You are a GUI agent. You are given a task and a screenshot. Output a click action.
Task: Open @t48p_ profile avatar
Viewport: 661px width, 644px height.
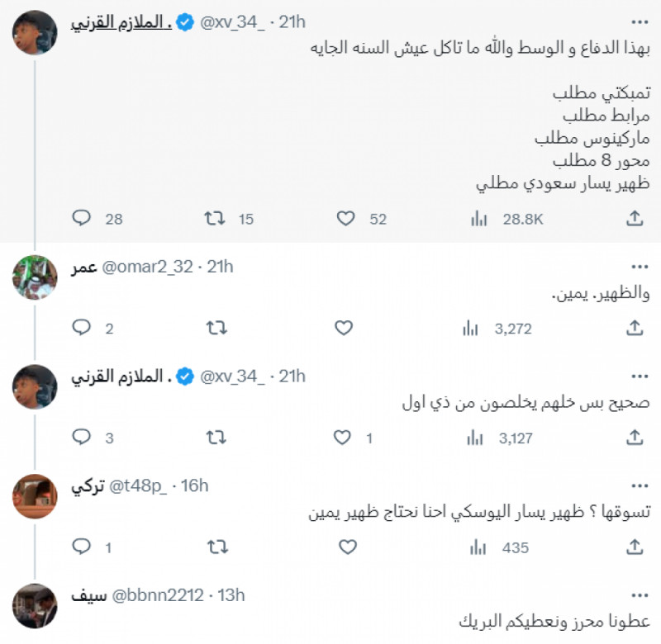[x=35, y=497]
